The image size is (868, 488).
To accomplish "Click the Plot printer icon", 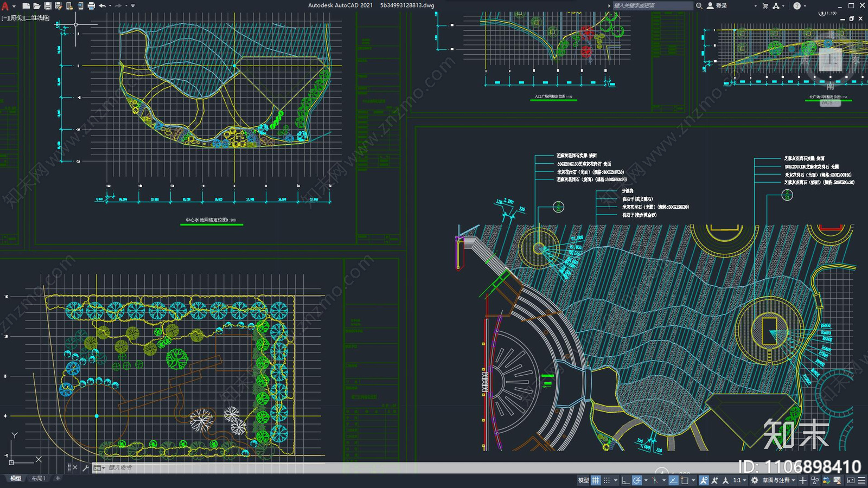I will click(x=91, y=6).
